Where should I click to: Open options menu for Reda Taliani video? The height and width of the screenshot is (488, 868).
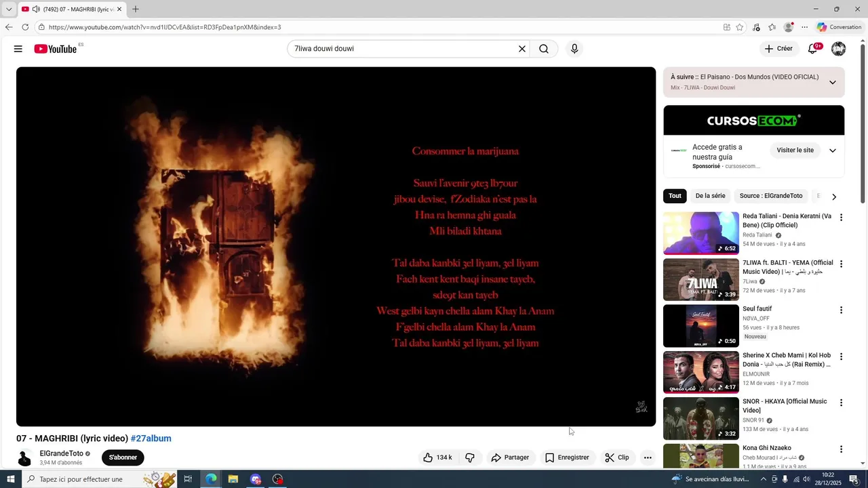point(841,218)
